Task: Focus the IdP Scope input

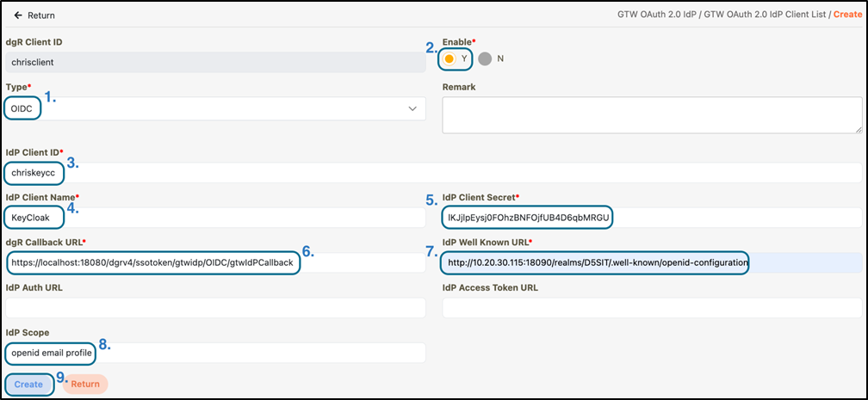Action: coord(215,353)
